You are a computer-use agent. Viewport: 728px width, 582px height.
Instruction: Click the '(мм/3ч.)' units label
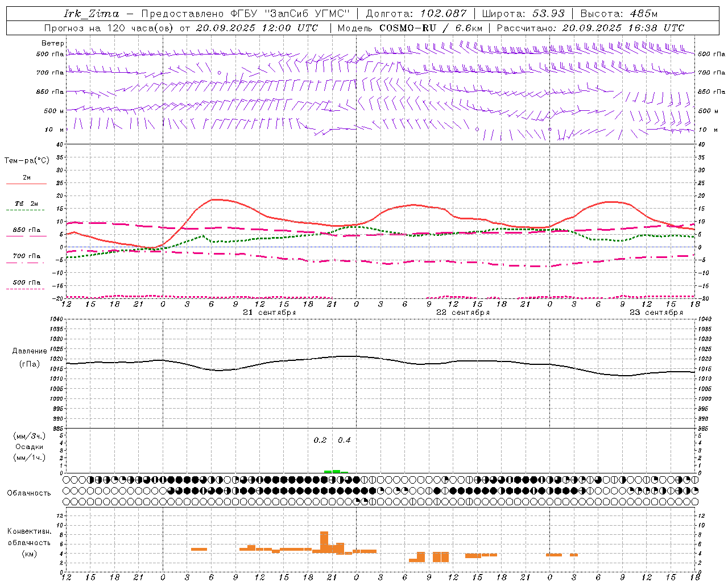point(30,436)
